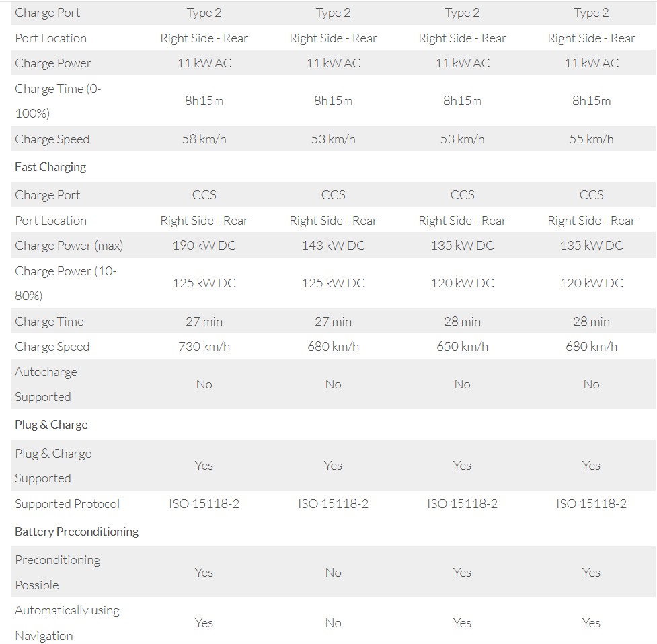Viewport: 657px width, 644px height.
Task: Click the 730 km/h charge speed value
Action: coord(204,347)
